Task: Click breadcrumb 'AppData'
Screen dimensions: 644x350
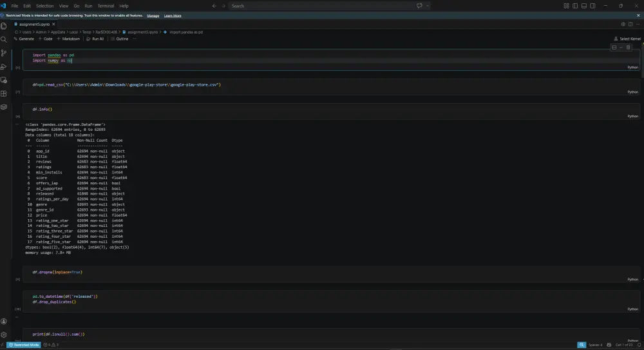Action: [x=58, y=32]
